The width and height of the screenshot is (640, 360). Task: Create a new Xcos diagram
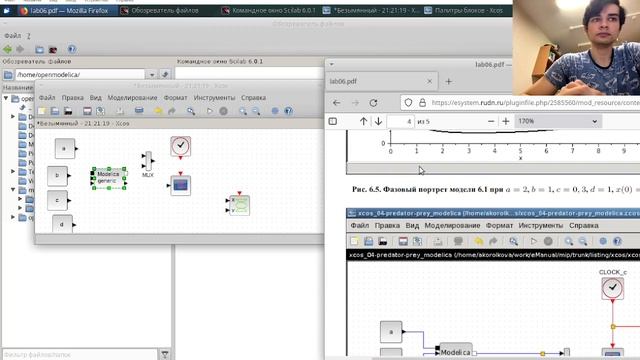click(42, 111)
